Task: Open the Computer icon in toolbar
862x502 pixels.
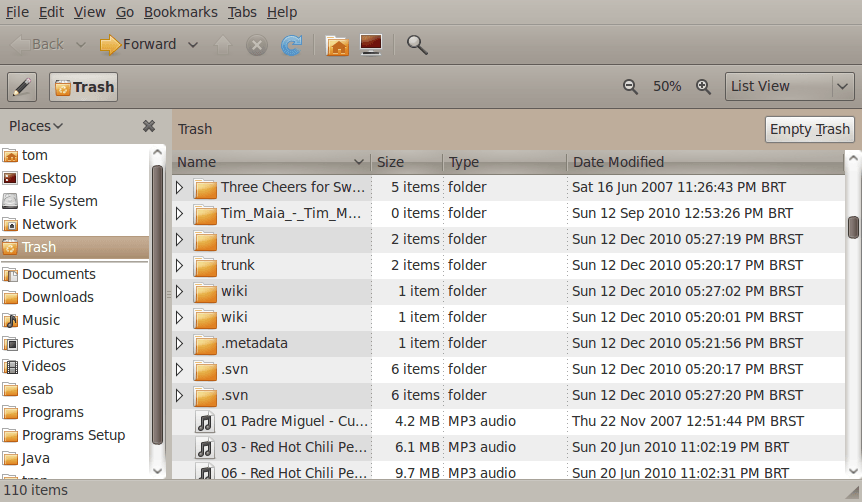Action: tap(371, 45)
